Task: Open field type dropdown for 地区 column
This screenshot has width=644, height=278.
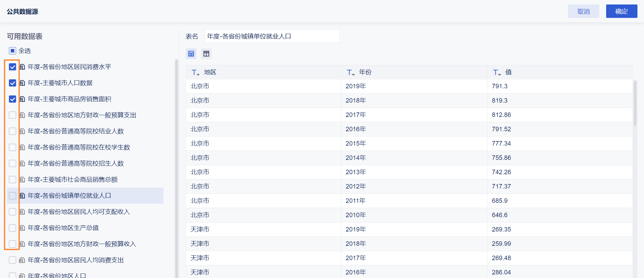Action: point(196,72)
